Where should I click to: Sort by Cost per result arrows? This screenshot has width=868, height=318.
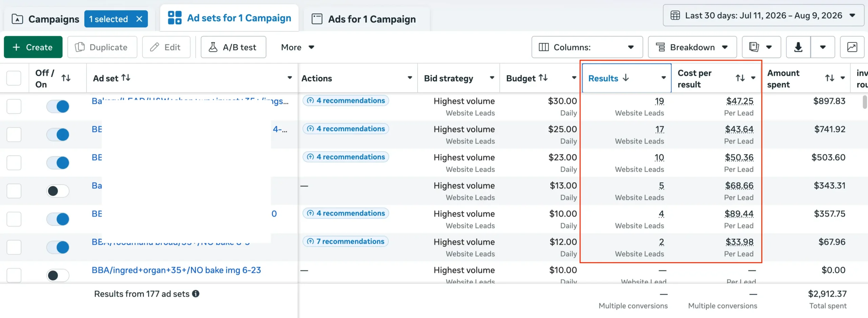coord(740,78)
